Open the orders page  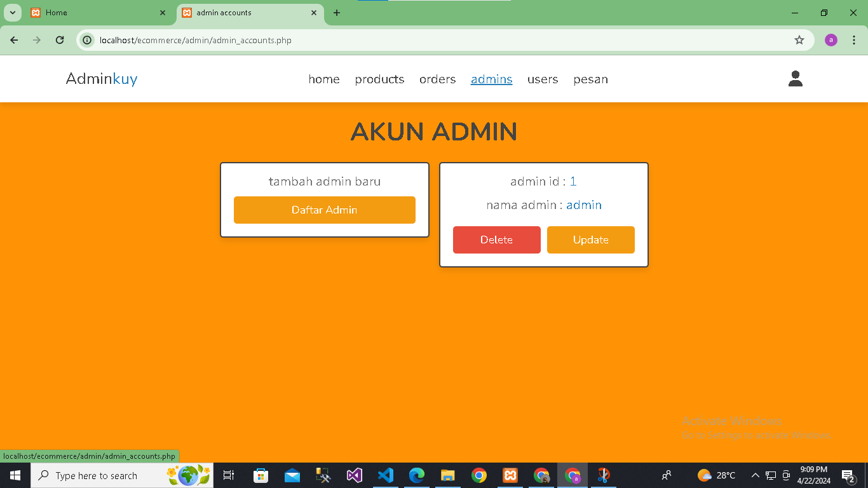(x=437, y=79)
